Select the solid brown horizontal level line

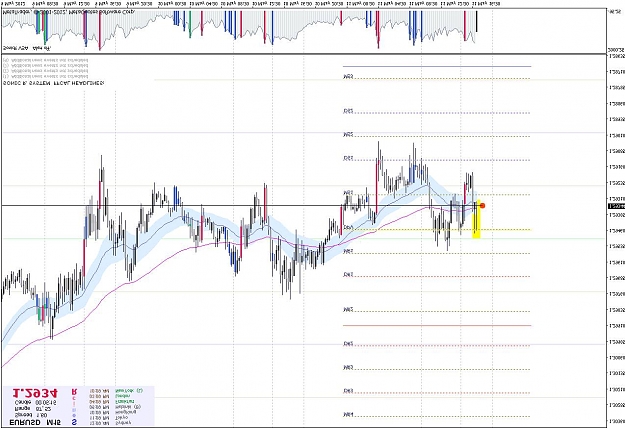point(437,325)
